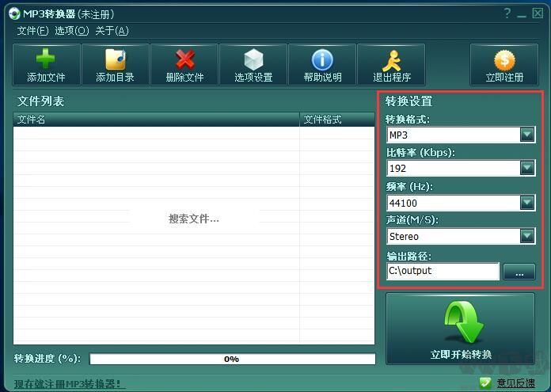Open the 选项(O) menu
Viewport: 551px width, 392px height.
click(x=71, y=31)
